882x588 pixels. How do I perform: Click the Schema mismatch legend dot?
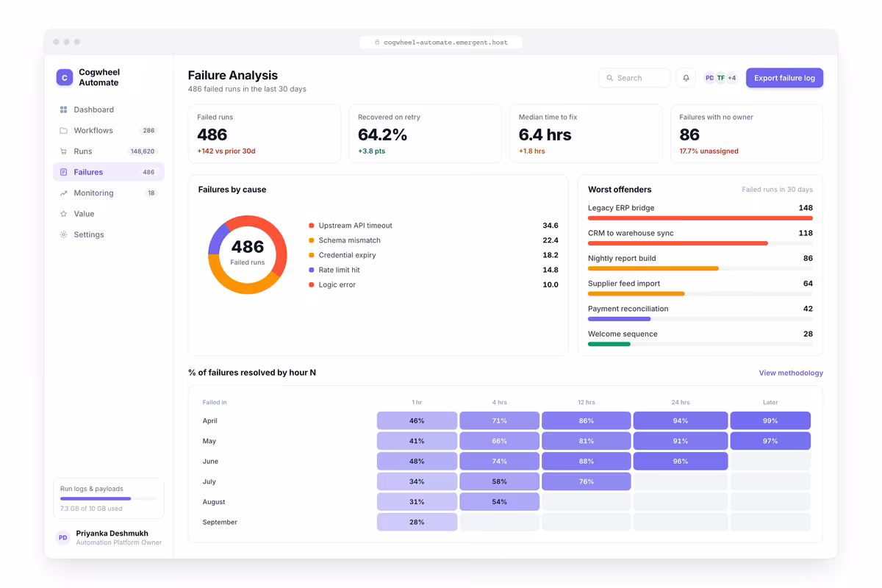[312, 240]
